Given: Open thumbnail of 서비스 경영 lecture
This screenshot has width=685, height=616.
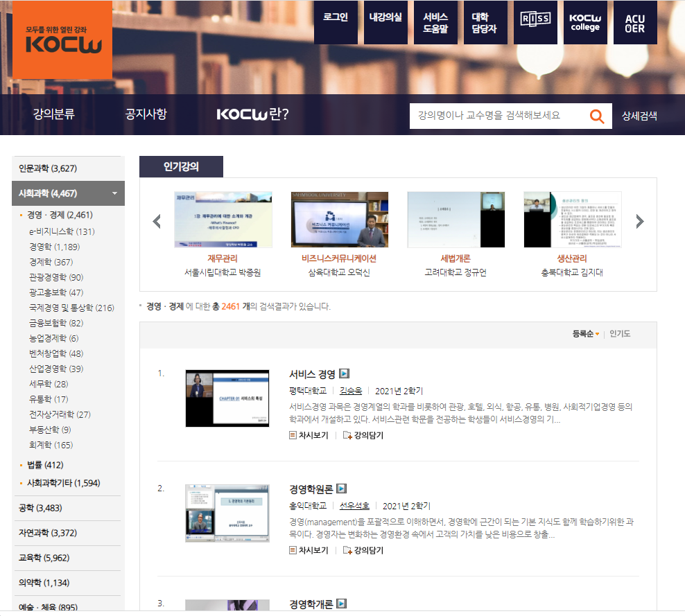Looking at the screenshot, I should point(227,398).
